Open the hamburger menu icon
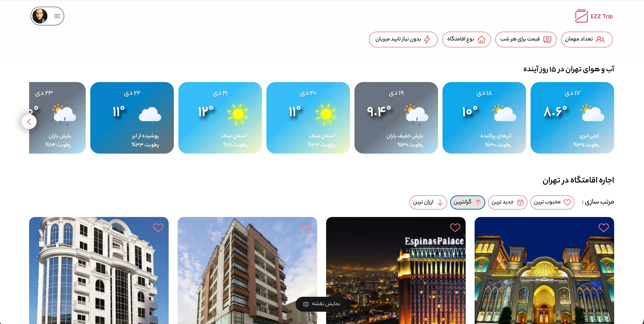This screenshot has width=644, height=324. (x=57, y=16)
